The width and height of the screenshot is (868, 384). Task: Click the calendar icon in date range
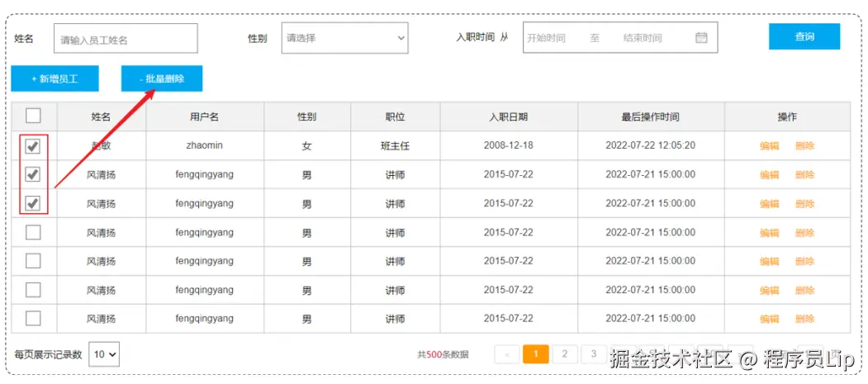tap(701, 38)
